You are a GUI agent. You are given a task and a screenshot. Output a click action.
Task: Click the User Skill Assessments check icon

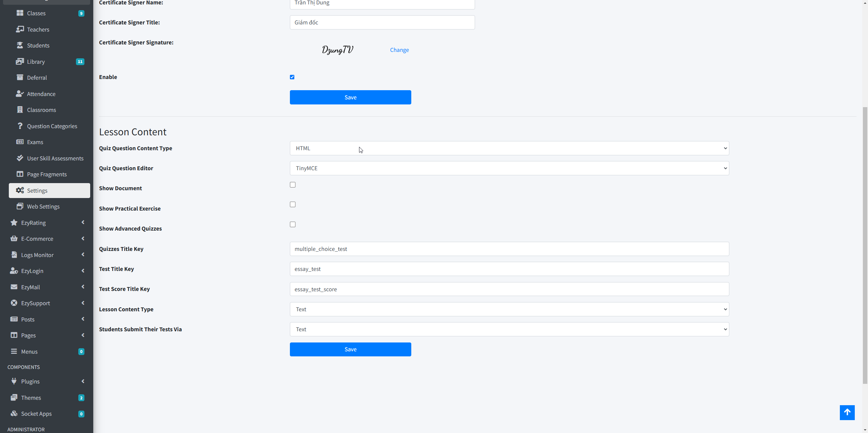20,158
